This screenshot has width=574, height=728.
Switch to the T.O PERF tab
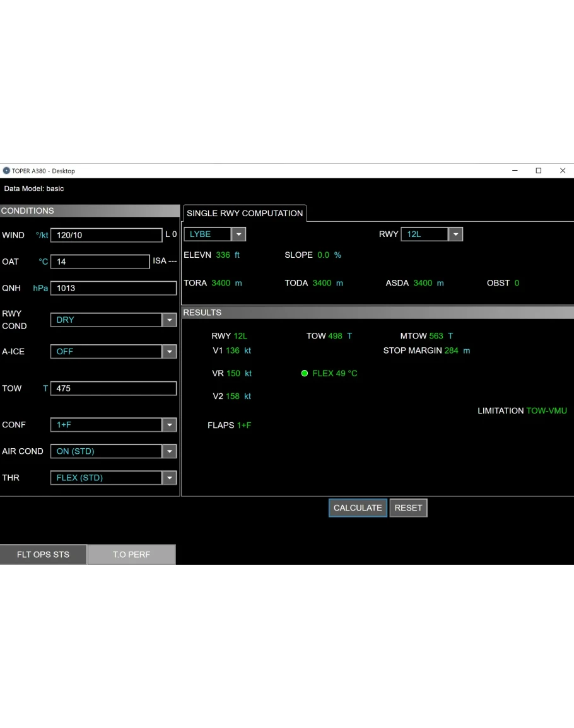point(131,555)
